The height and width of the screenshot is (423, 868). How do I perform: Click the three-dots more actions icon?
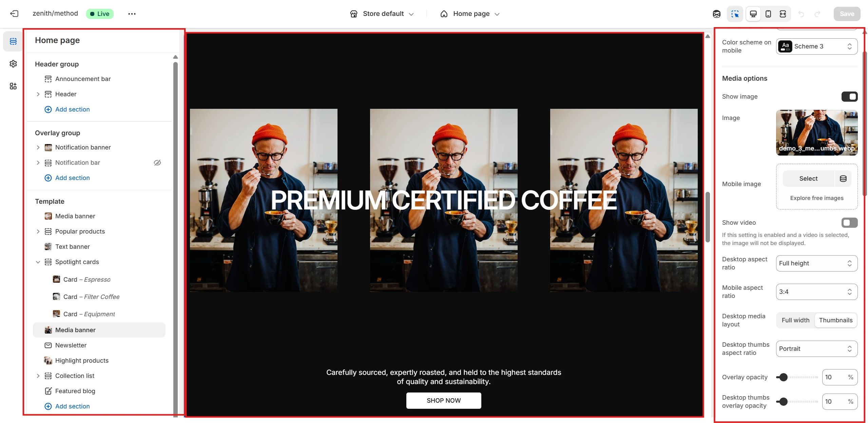click(132, 14)
